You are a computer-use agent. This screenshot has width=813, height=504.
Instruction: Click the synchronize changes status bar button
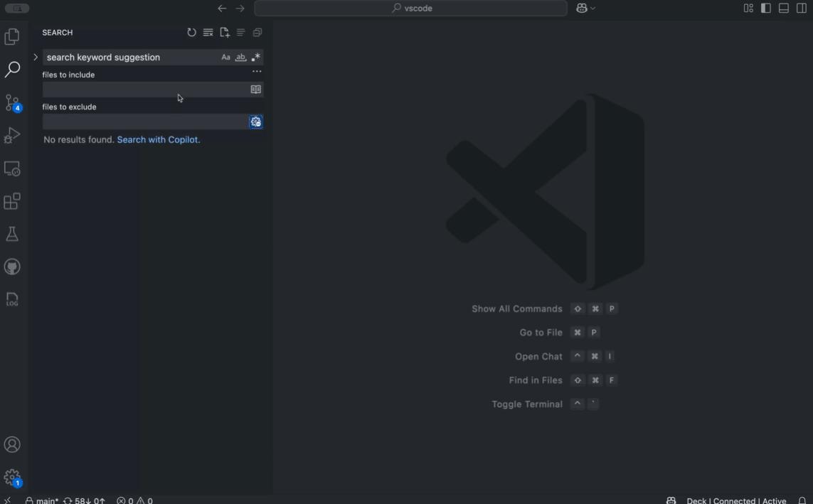(83, 500)
